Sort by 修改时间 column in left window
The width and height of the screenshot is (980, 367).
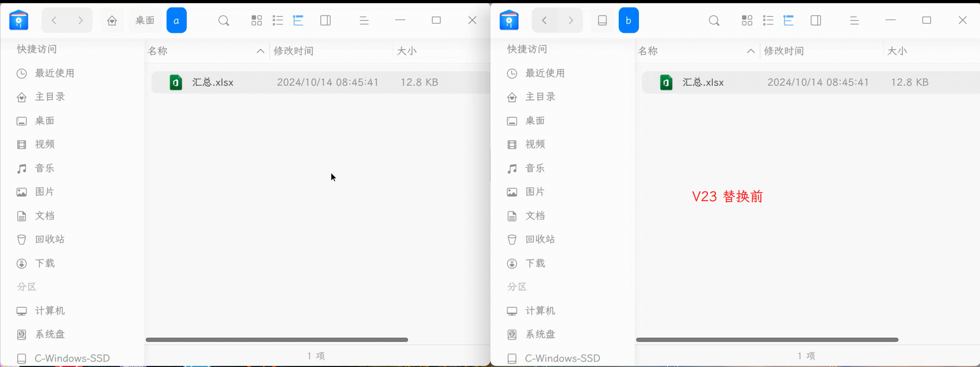[x=331, y=51]
